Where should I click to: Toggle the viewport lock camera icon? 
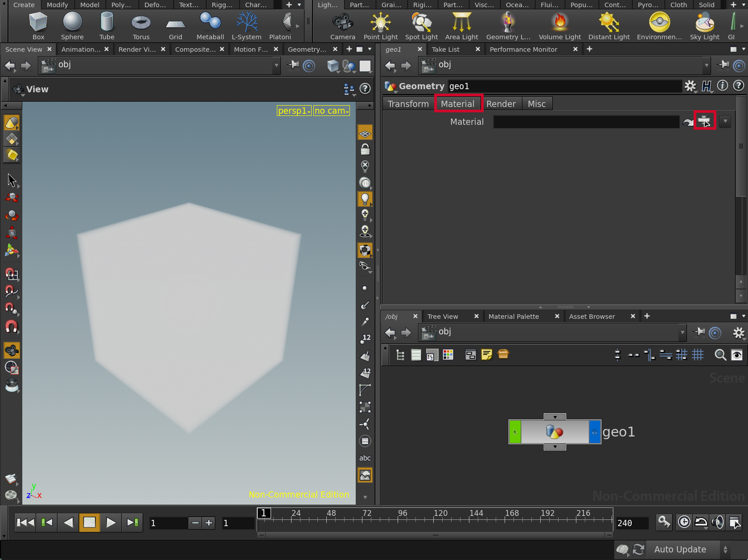click(x=365, y=149)
